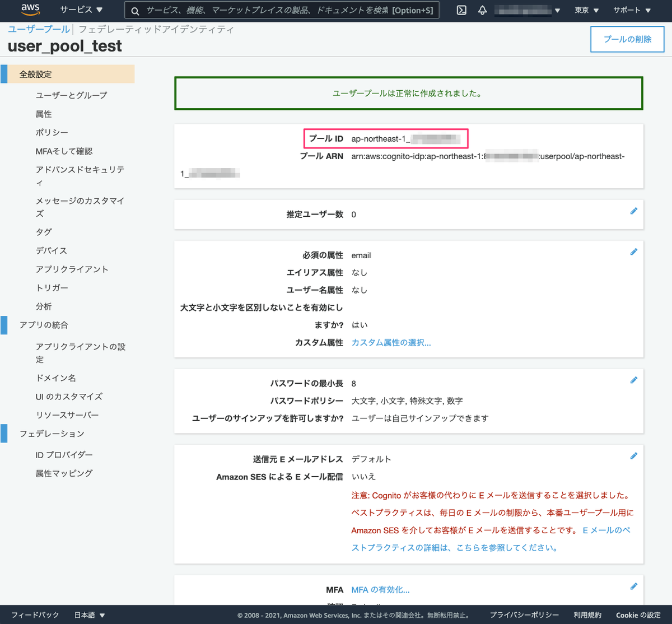Open デバイス in sidebar
This screenshot has height=624, width=672.
[52, 250]
